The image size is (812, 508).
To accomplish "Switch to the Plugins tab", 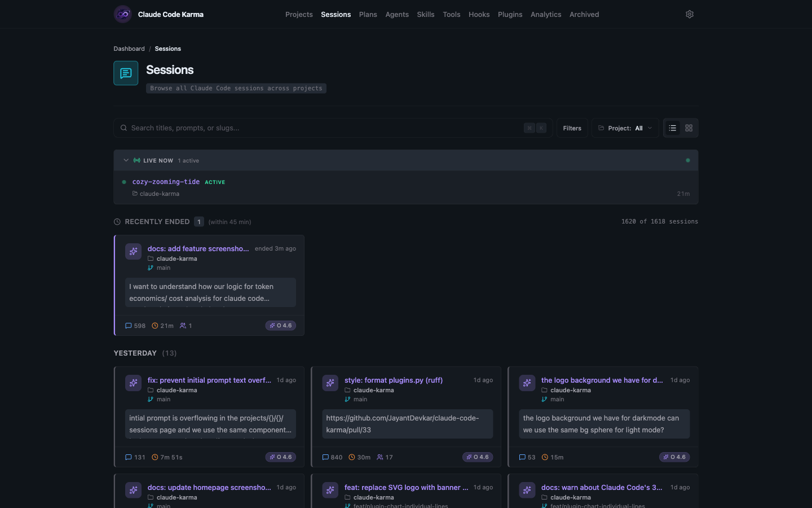I will [x=510, y=14].
